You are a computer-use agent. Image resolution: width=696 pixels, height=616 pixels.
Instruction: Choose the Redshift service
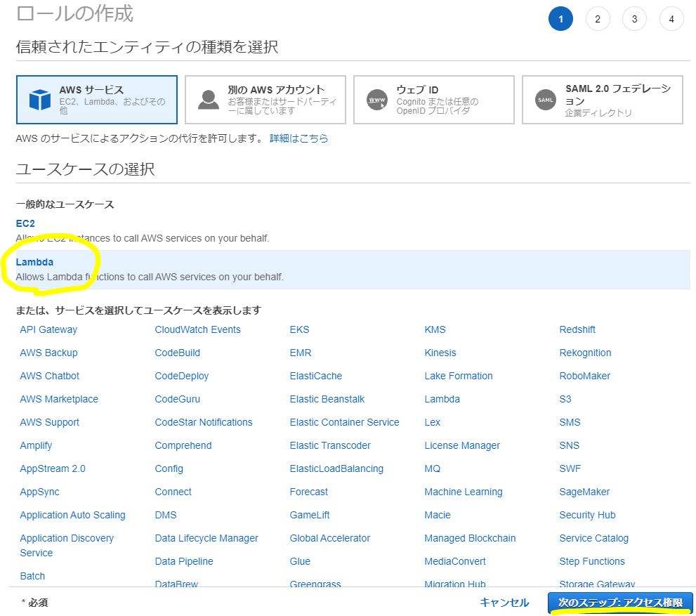pos(577,329)
